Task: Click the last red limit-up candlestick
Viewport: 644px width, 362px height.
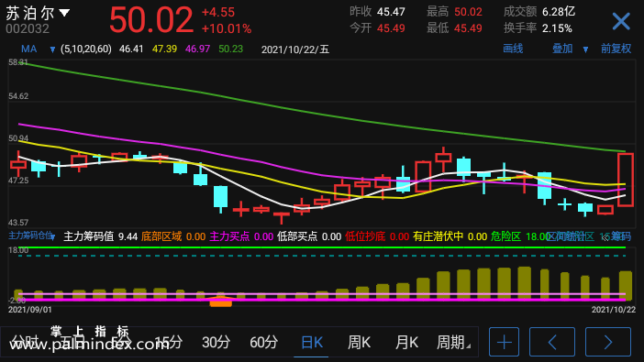Action: (x=626, y=180)
